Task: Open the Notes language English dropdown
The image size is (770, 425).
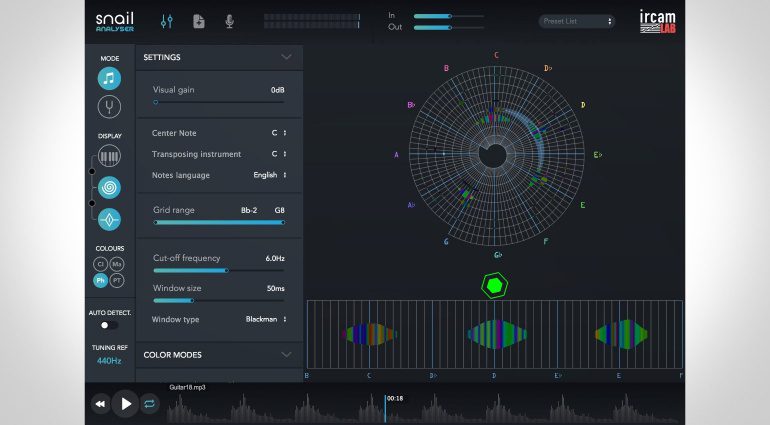Action: coord(268,175)
